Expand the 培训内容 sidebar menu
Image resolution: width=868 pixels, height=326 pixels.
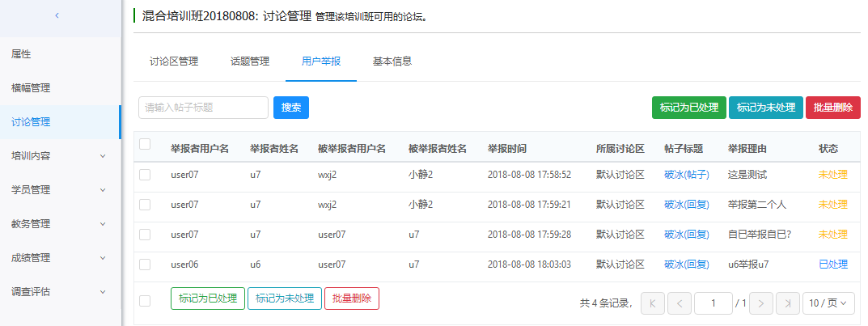pyautogui.click(x=60, y=156)
